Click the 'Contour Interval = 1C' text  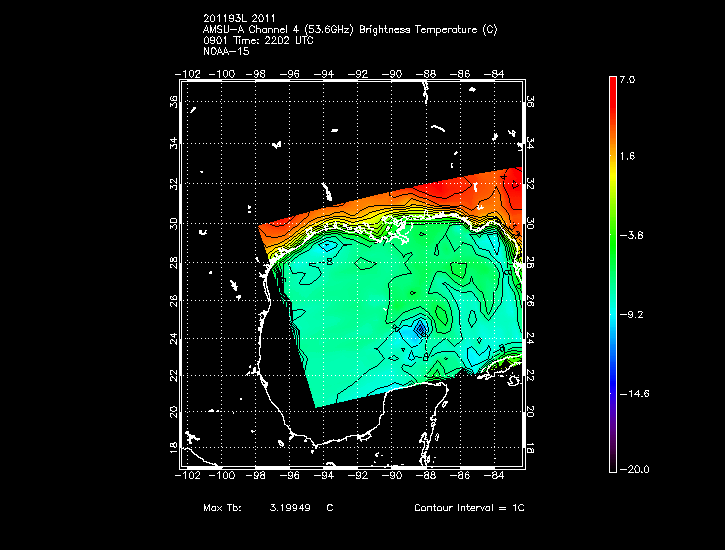tap(469, 508)
